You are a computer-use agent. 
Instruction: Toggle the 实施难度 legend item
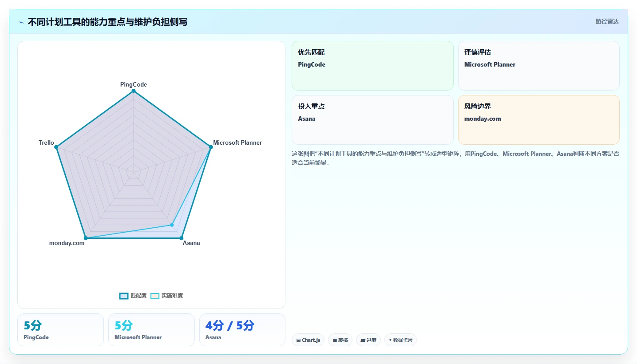[166, 296]
